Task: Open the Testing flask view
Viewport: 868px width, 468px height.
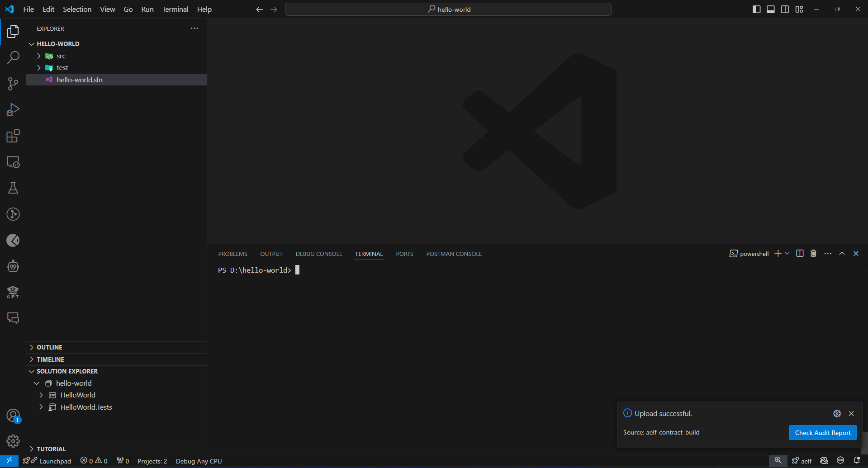Action: click(13, 188)
